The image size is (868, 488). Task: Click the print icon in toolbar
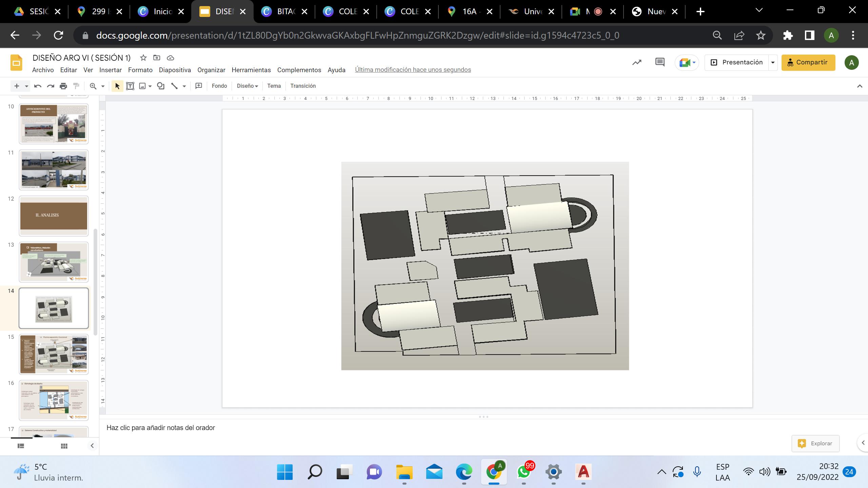pyautogui.click(x=63, y=86)
